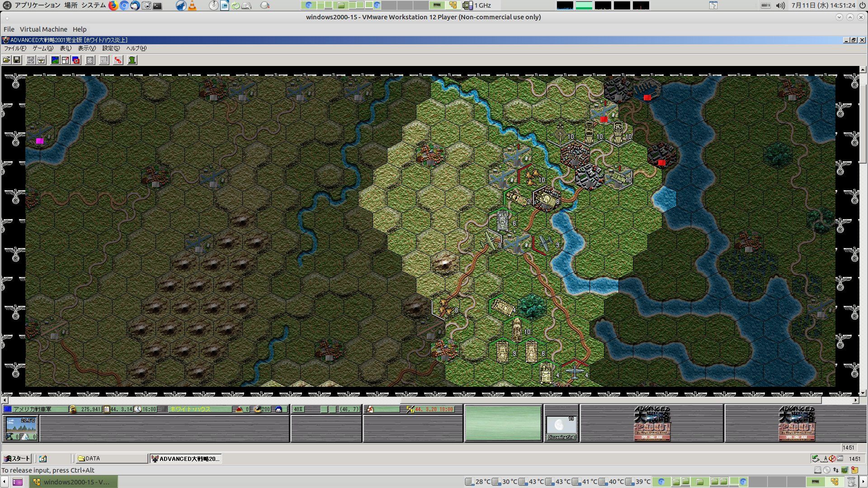The height and width of the screenshot is (488, 868).
Task: Click the blue-green map display icon
Action: [x=55, y=60]
